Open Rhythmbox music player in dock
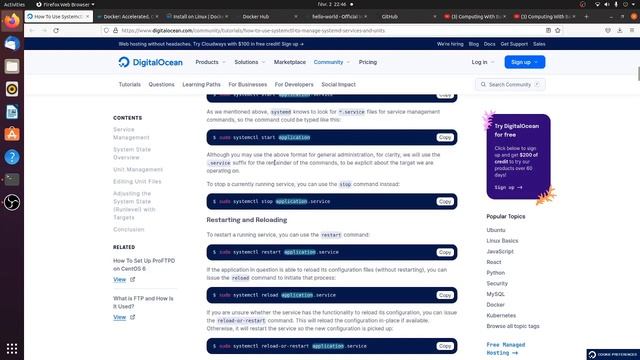This screenshot has height=360, width=640. [12, 89]
